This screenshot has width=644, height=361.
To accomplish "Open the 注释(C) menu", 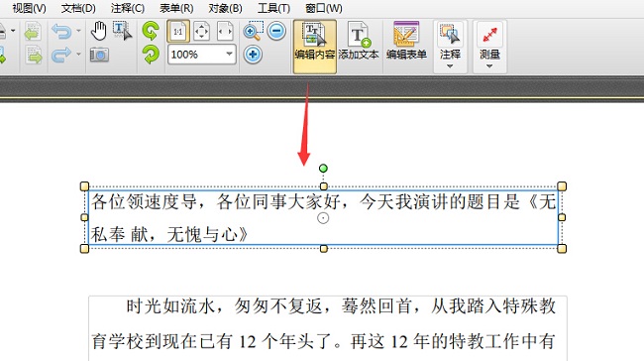I will (x=128, y=8).
